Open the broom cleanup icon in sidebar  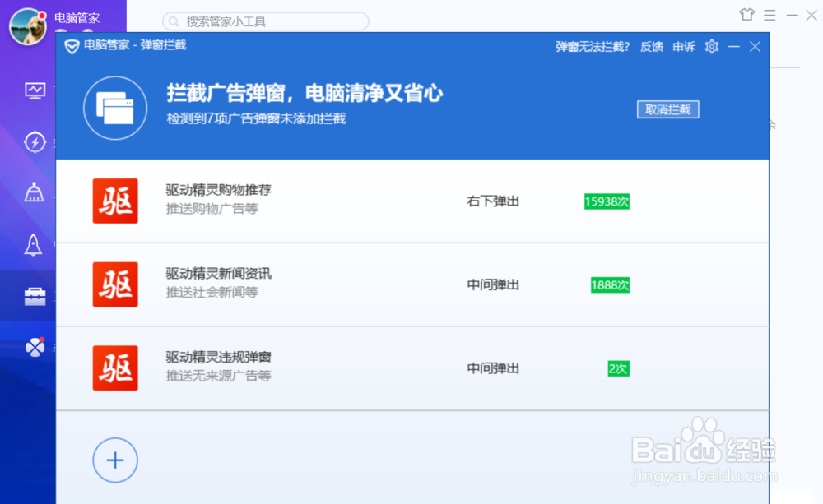(x=34, y=192)
